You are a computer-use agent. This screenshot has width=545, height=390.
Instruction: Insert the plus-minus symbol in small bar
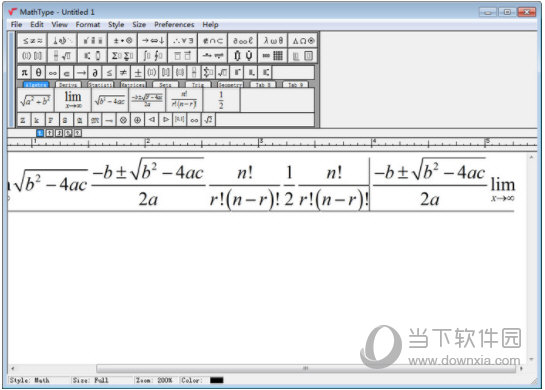coord(138,73)
